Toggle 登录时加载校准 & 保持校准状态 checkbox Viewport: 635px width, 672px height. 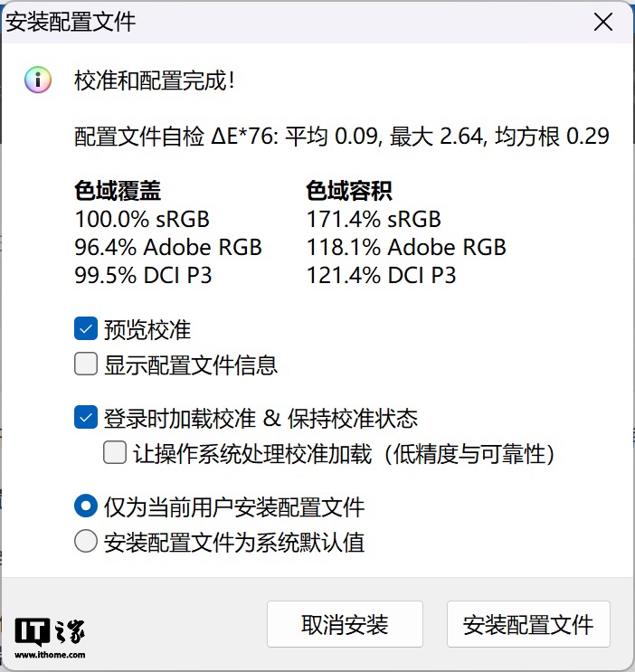pyautogui.click(x=86, y=418)
